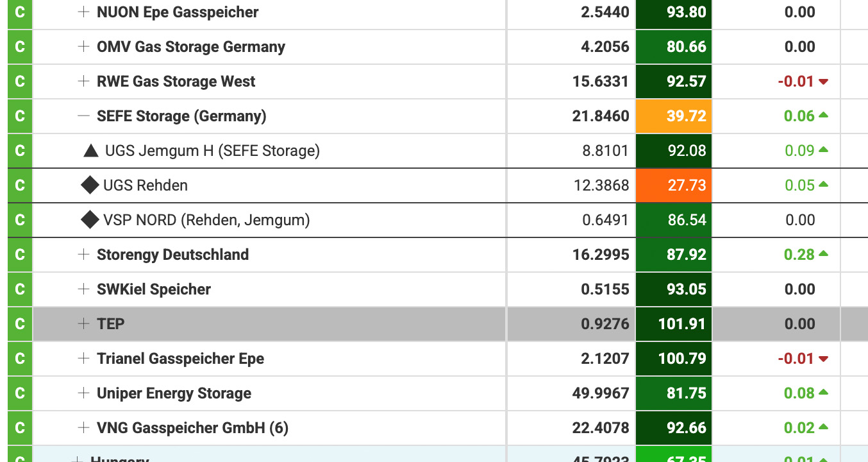The height and width of the screenshot is (462, 868).
Task: Expand the VNG Gasspeicher GmbH row
Action: pos(83,428)
